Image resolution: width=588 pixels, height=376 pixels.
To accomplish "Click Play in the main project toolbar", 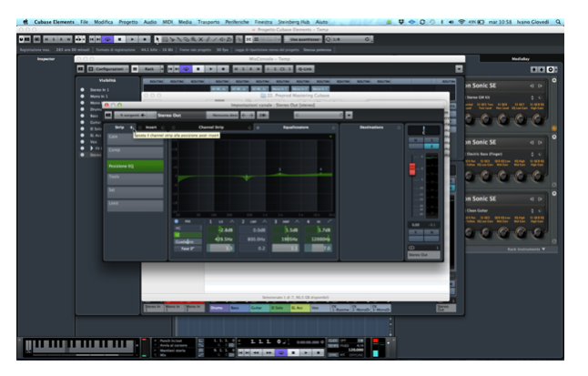I will pyautogui.click(x=132, y=39).
